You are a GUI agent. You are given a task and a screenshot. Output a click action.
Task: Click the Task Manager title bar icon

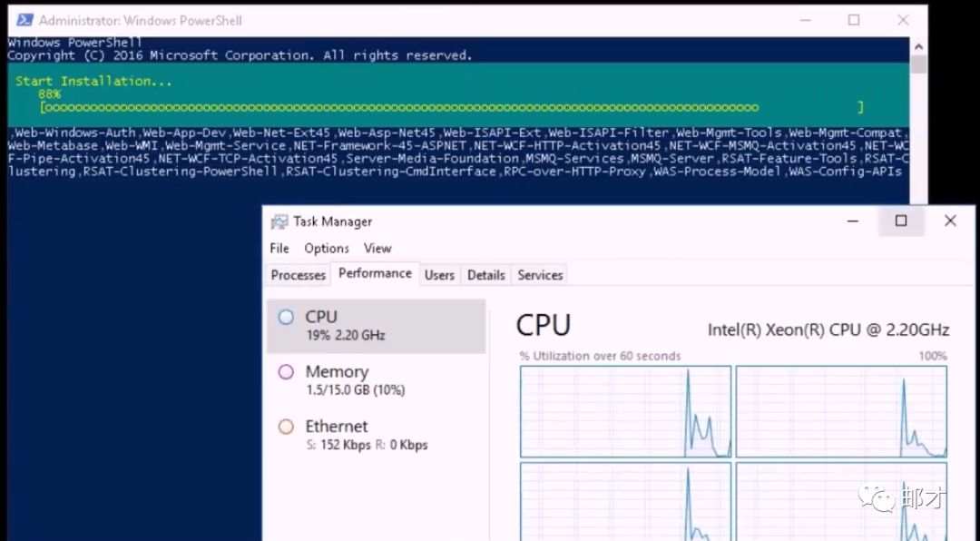[279, 221]
